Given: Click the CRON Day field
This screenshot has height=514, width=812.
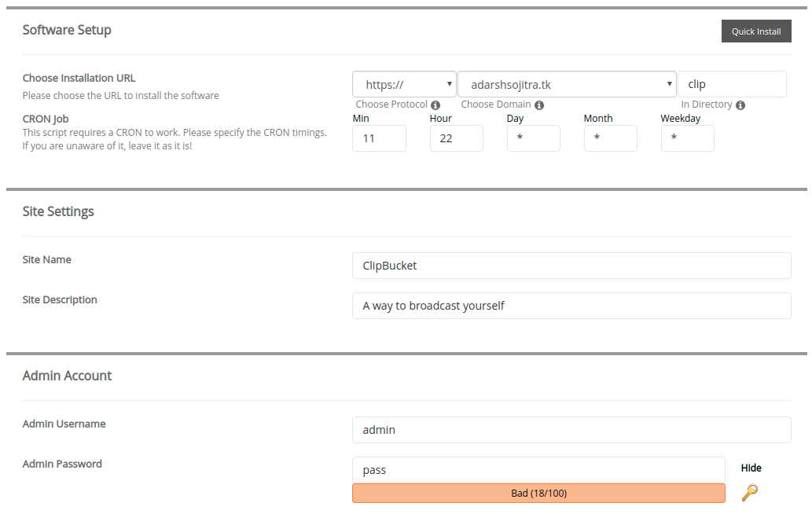Looking at the screenshot, I should (x=534, y=138).
